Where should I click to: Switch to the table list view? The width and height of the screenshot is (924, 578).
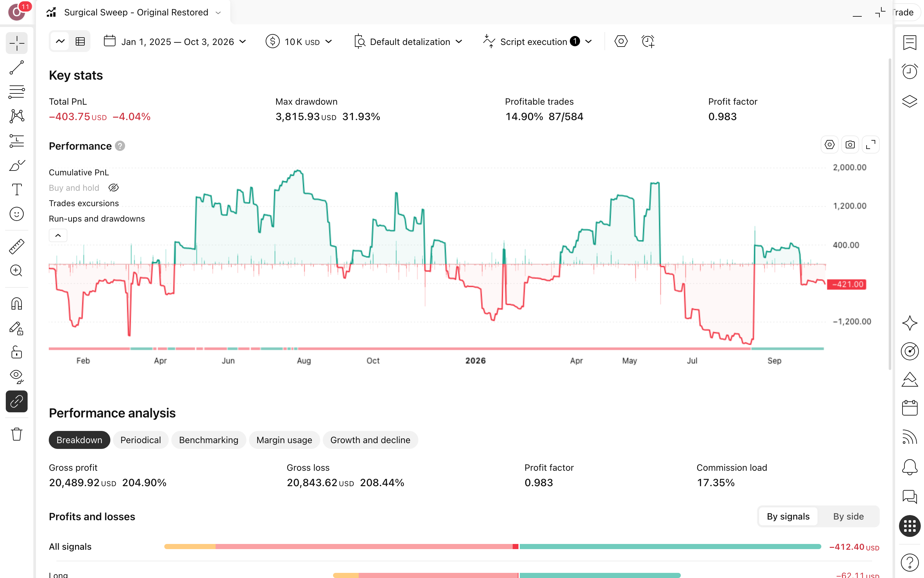[x=80, y=42]
